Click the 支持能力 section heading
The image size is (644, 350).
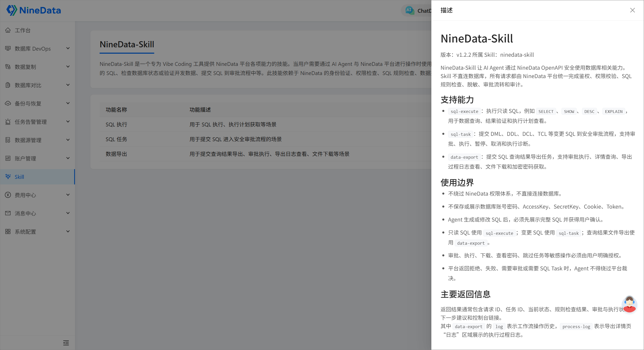(x=457, y=100)
